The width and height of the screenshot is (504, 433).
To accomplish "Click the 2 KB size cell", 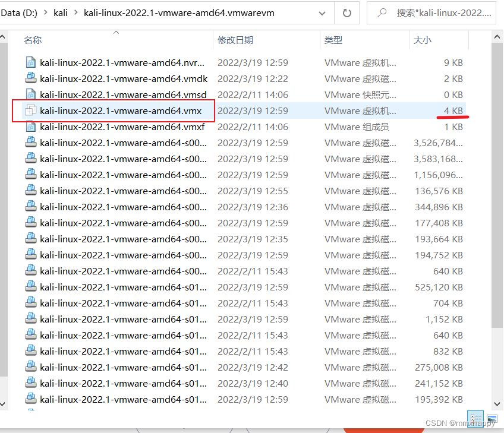I will tap(453, 78).
